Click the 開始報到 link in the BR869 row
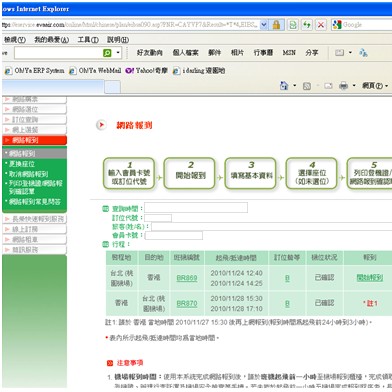 click(370, 278)
